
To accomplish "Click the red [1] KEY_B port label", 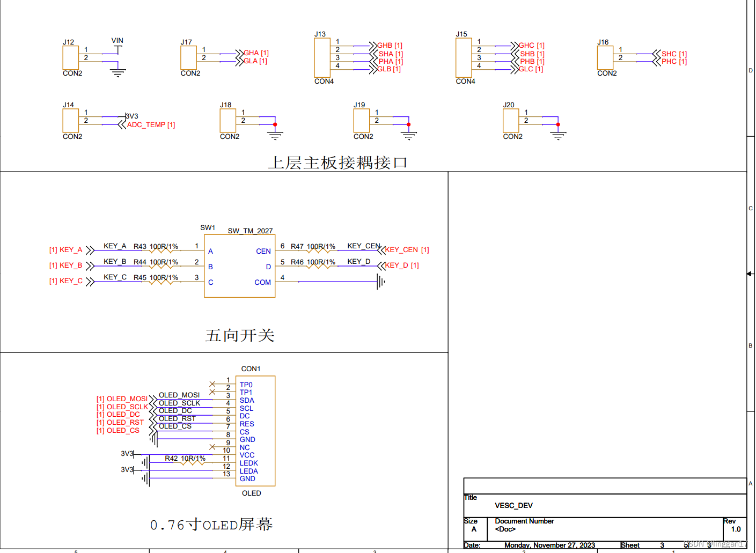I will click(x=66, y=266).
